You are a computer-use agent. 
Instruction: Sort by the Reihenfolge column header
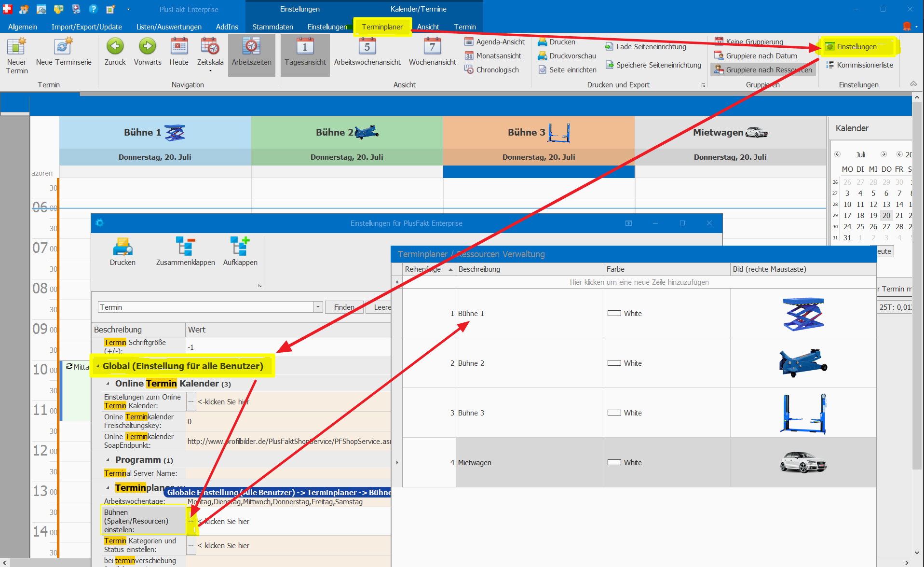(x=429, y=269)
